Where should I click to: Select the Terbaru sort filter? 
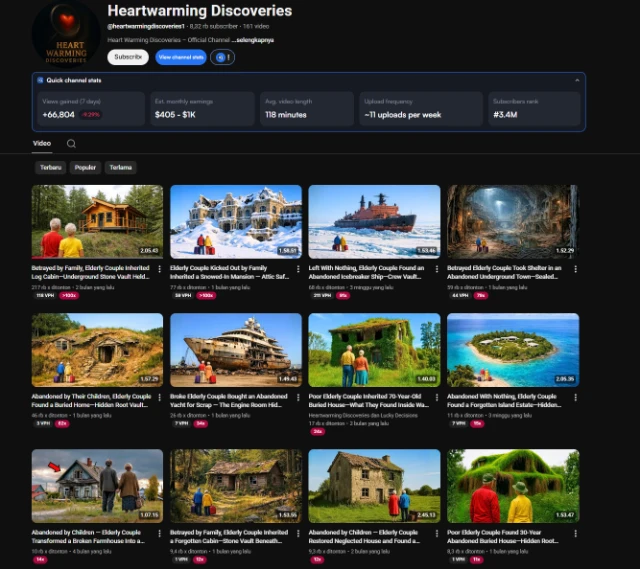(50, 167)
